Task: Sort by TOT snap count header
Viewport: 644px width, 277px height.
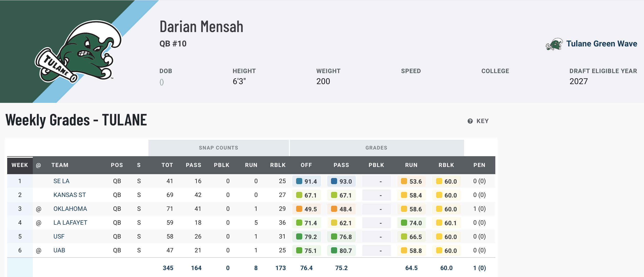Action: [167, 165]
